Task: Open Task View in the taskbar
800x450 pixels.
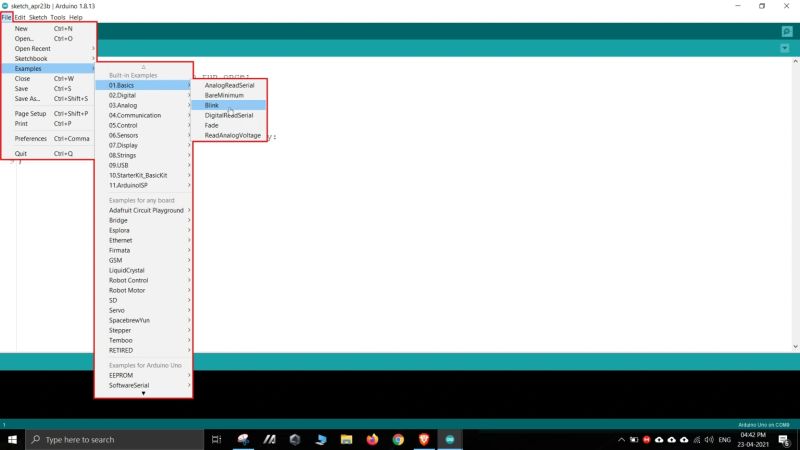Action: pos(216,439)
